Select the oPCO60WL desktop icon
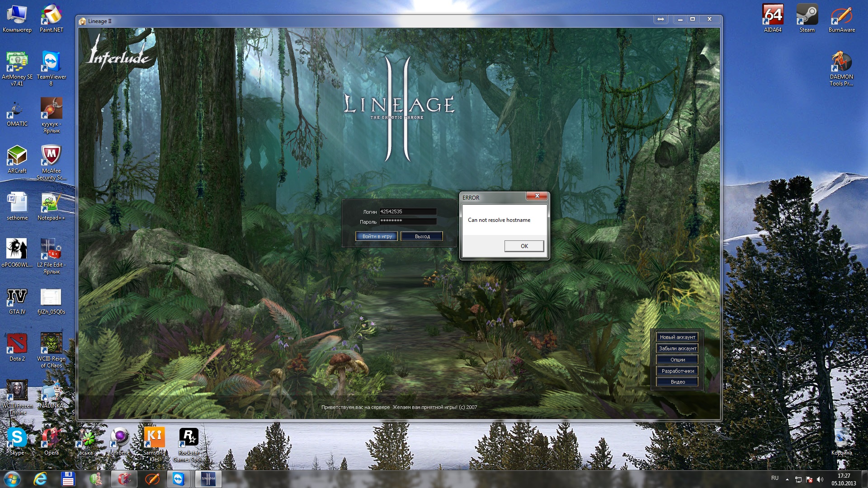868x488 pixels. (x=17, y=254)
